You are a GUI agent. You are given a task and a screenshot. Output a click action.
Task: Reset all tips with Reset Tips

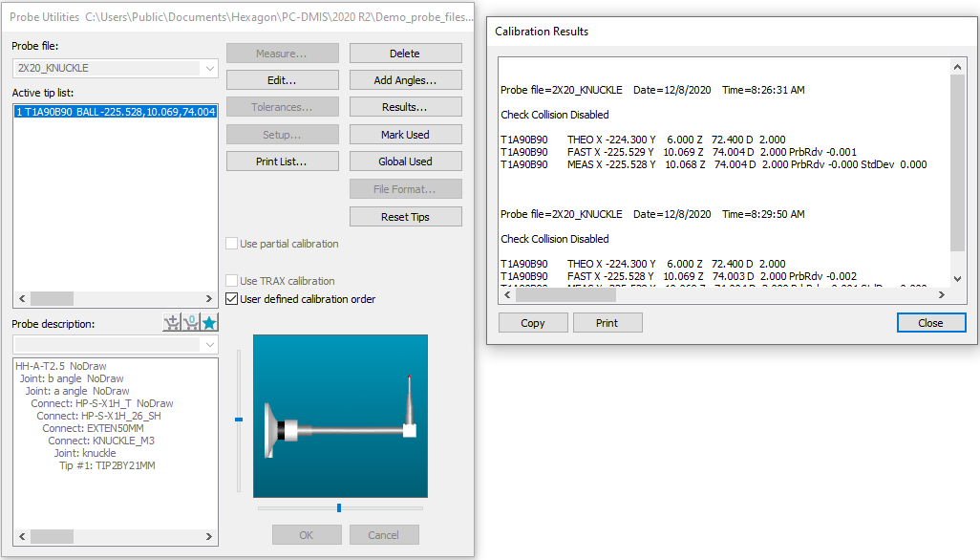pyautogui.click(x=405, y=216)
